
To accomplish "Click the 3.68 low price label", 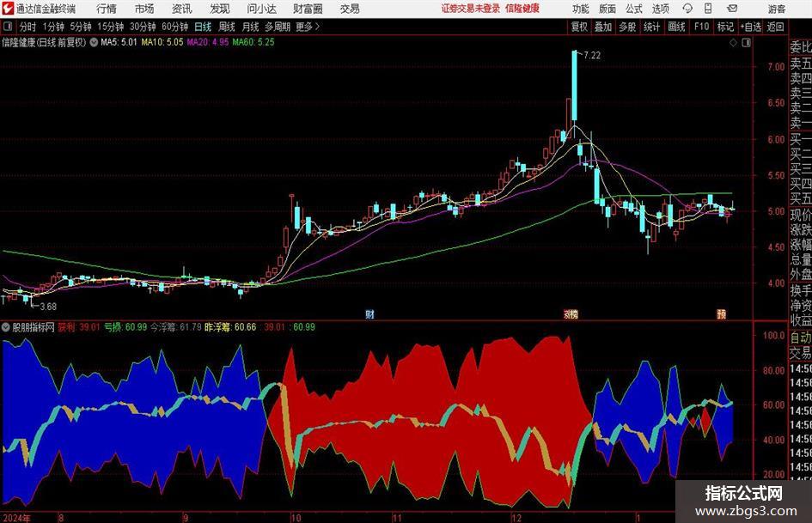I will tap(47, 307).
